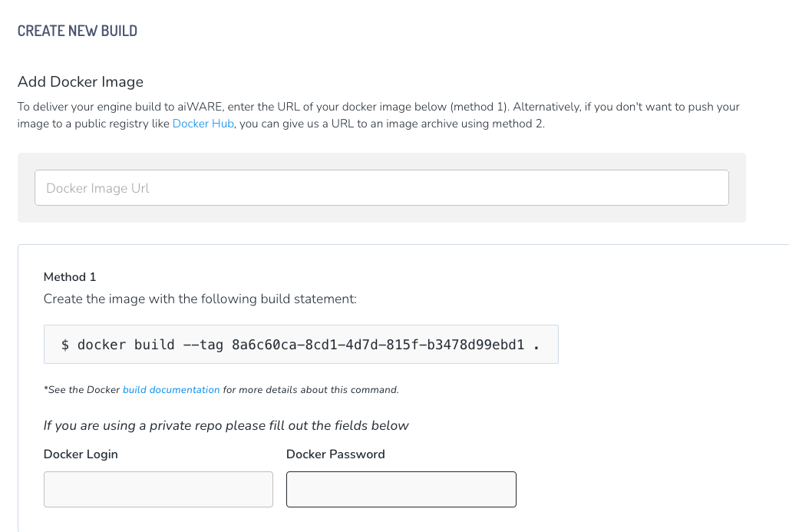Click the aiWARE delivery description paragraph
The width and height of the screenshot is (789, 532).
tap(378, 107)
